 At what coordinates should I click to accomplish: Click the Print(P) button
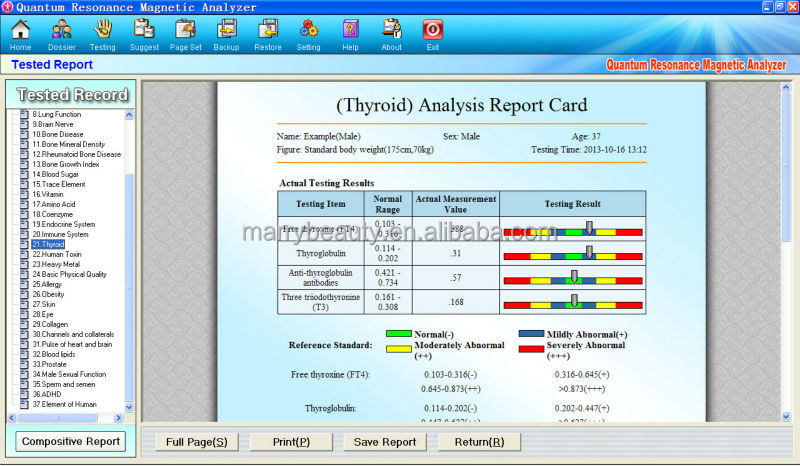[291, 442]
